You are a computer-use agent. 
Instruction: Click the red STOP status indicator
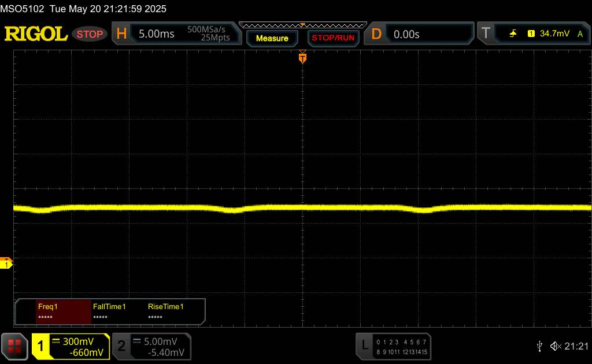click(90, 34)
